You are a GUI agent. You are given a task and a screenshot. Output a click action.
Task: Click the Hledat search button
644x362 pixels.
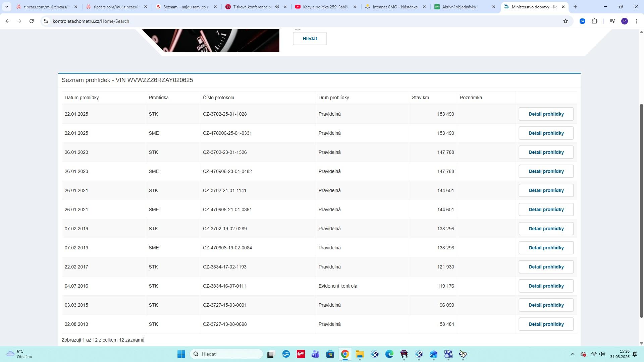pos(310,39)
